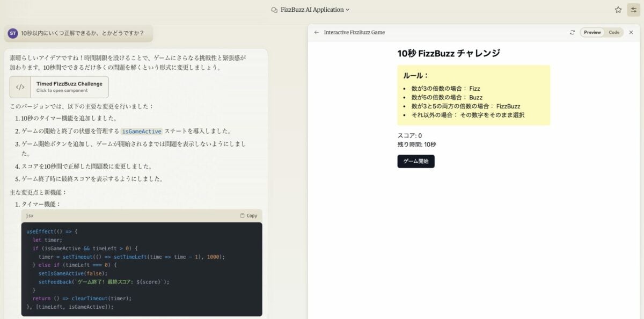Reload the Interactive FizzBuzz Game preview
This screenshot has width=644, height=319.
pyautogui.click(x=573, y=32)
